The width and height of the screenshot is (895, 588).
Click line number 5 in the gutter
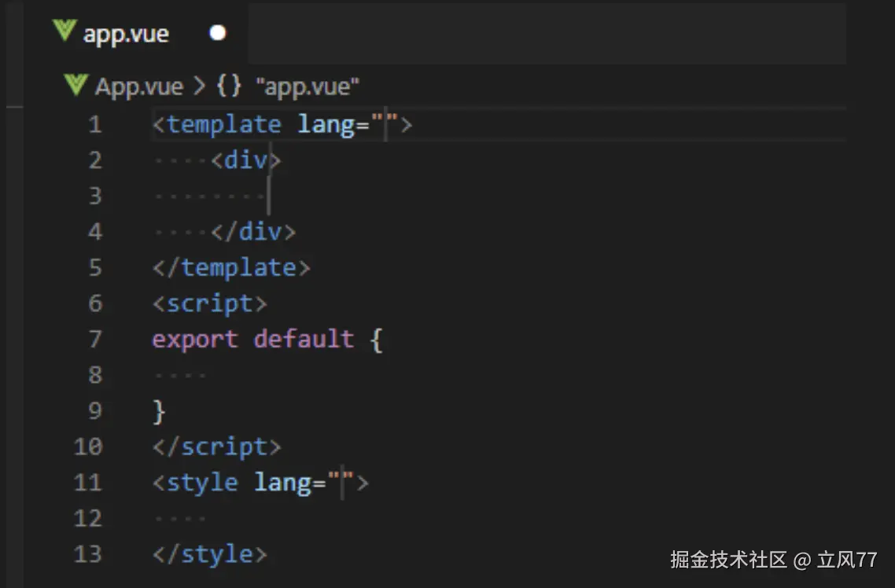(x=95, y=267)
